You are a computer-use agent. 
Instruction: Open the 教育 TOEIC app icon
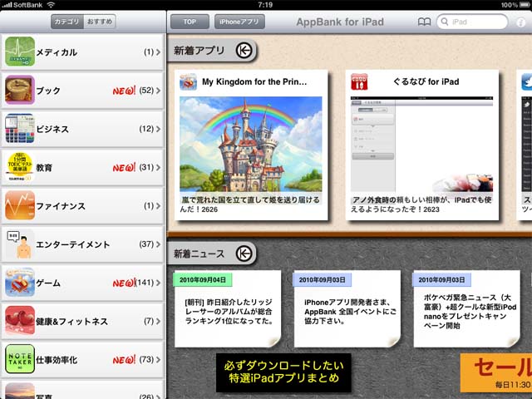click(x=20, y=167)
